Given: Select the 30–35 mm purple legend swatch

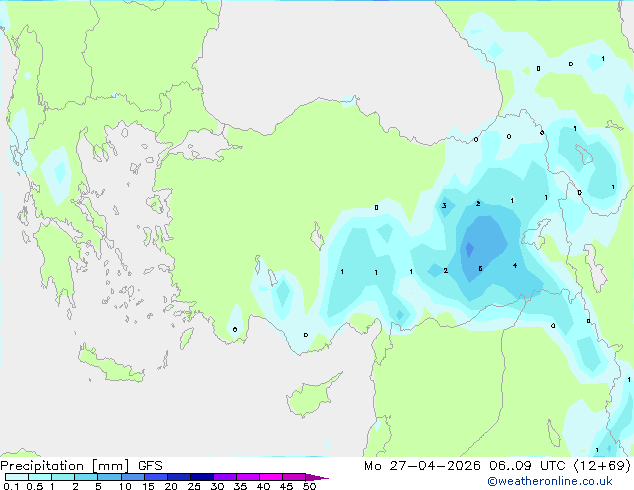Looking at the screenshot, I should (225, 477).
